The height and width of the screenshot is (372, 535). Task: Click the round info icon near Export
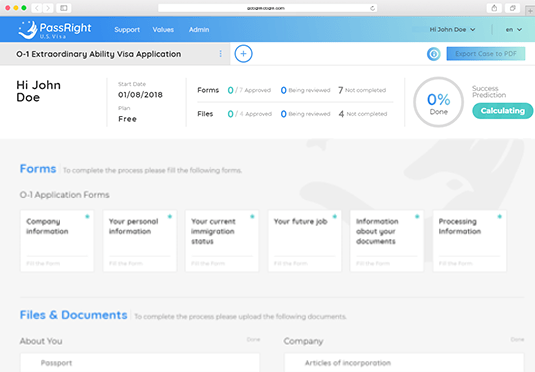tap(434, 54)
